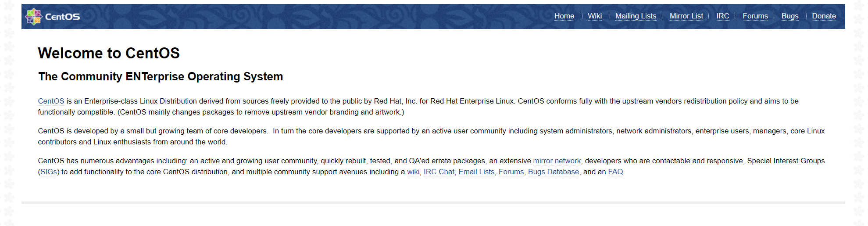Click the CentOS logo icon
868x226 pixels.
tap(33, 17)
